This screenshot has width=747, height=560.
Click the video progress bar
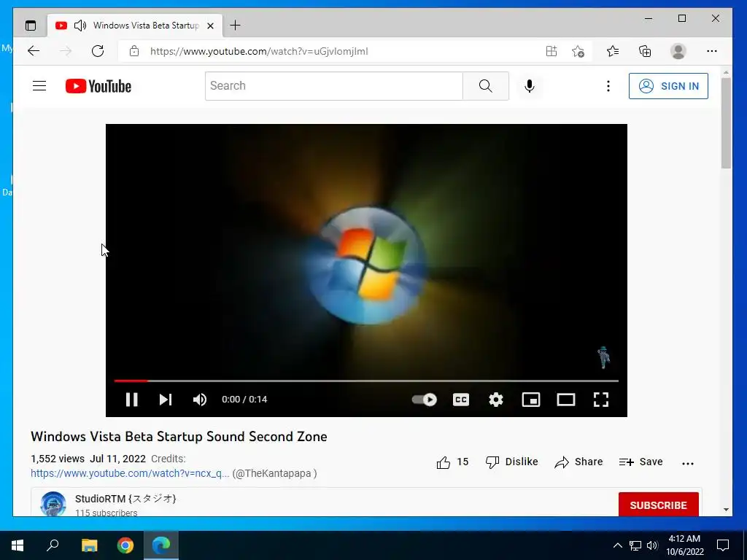(x=366, y=381)
